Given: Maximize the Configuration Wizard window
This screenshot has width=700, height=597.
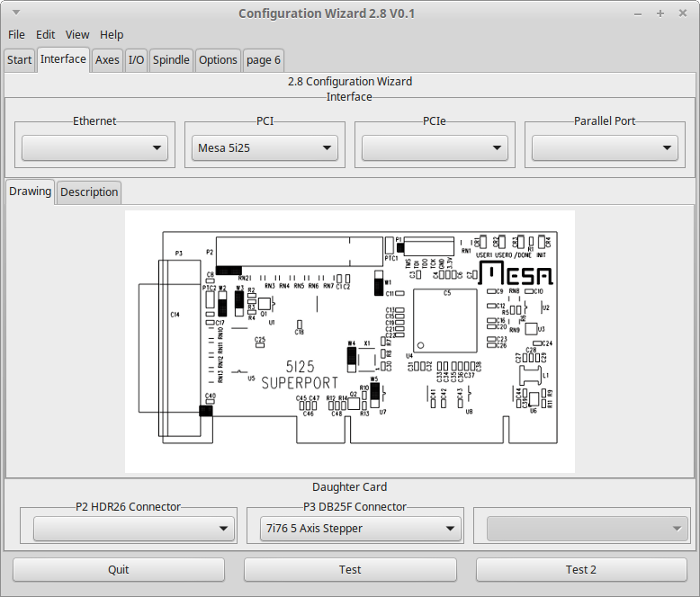Looking at the screenshot, I should pyautogui.click(x=660, y=13).
